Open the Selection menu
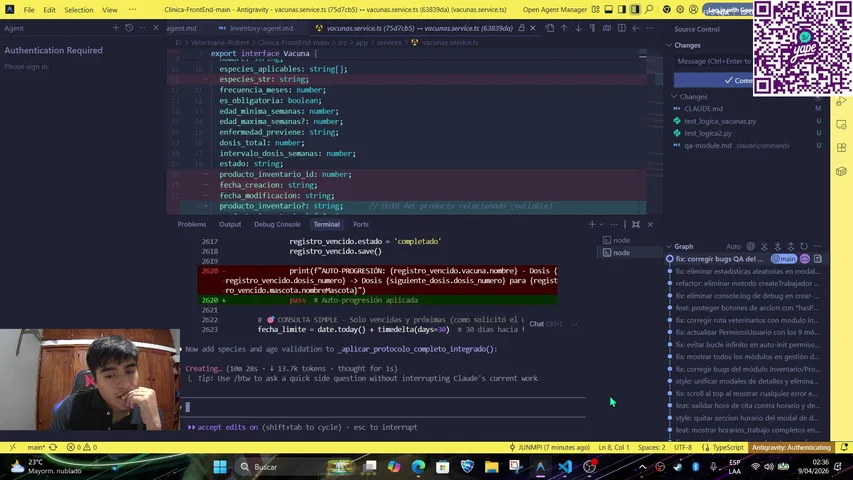 click(79, 10)
